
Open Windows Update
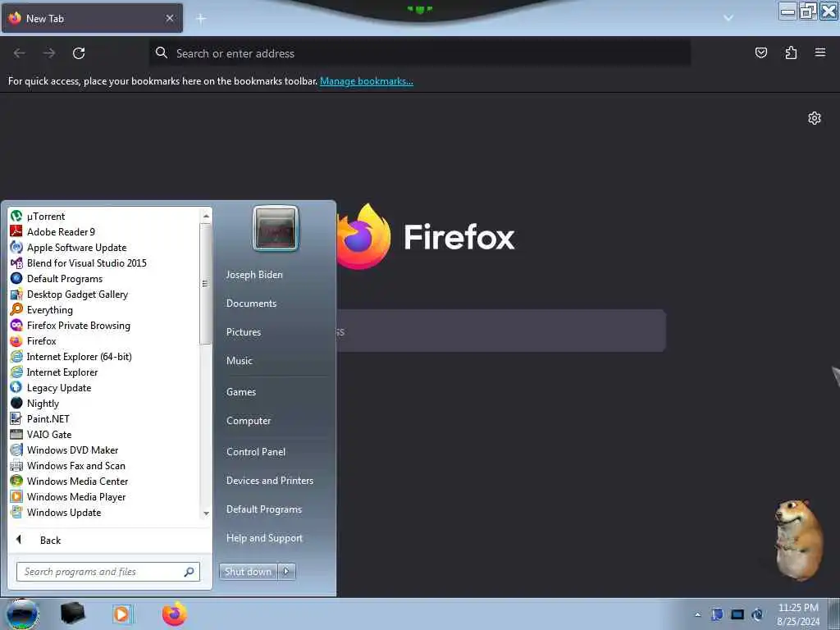pos(103,512)
